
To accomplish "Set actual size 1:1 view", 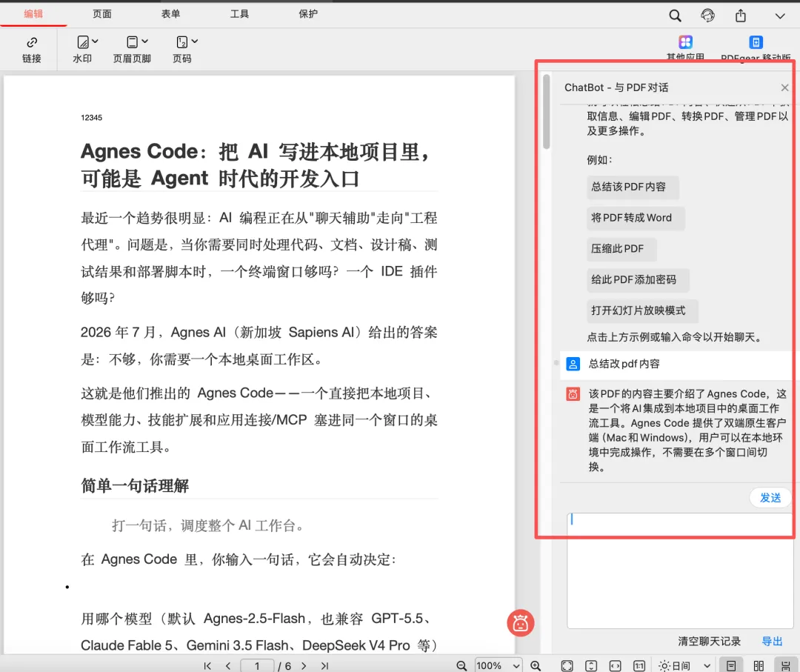I will [639, 666].
